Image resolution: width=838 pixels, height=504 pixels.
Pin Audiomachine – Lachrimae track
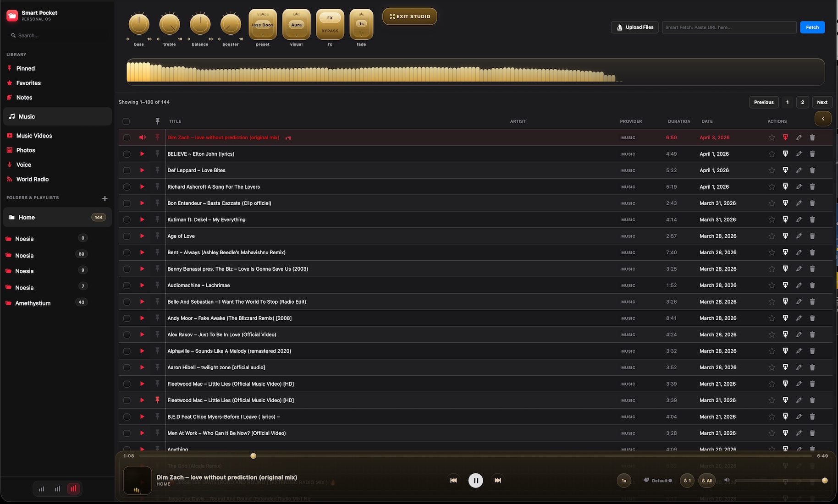tap(157, 285)
